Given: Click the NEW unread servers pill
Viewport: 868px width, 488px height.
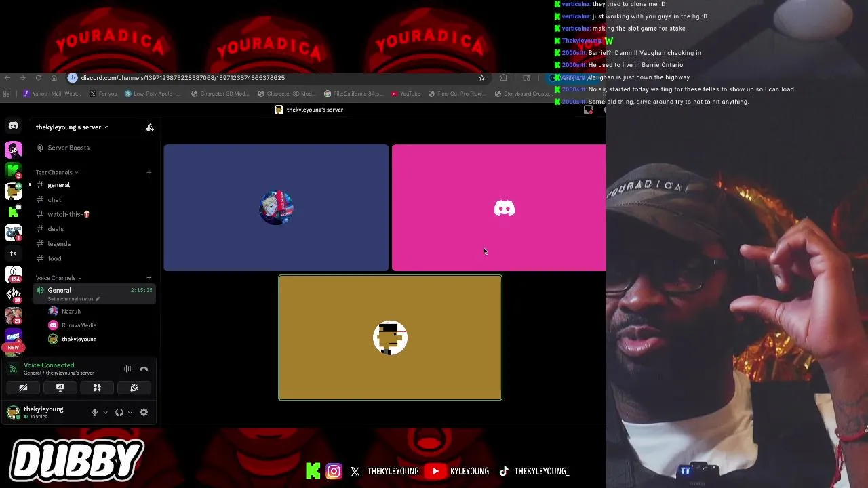Looking at the screenshot, I should pyautogui.click(x=14, y=348).
